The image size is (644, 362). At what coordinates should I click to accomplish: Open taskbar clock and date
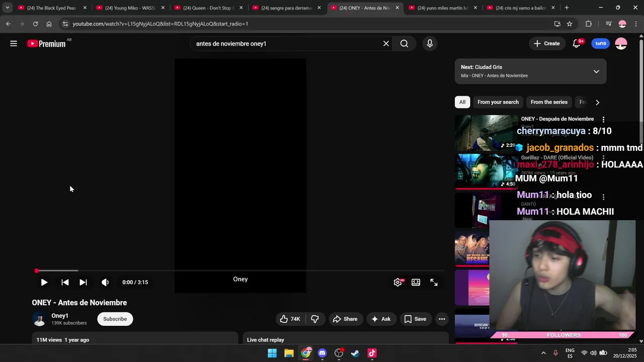[624, 353]
